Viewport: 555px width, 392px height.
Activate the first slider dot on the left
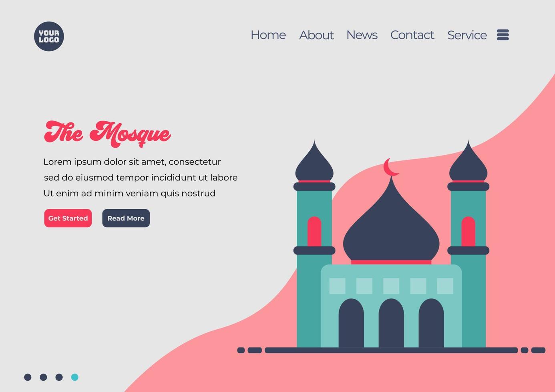coord(28,377)
